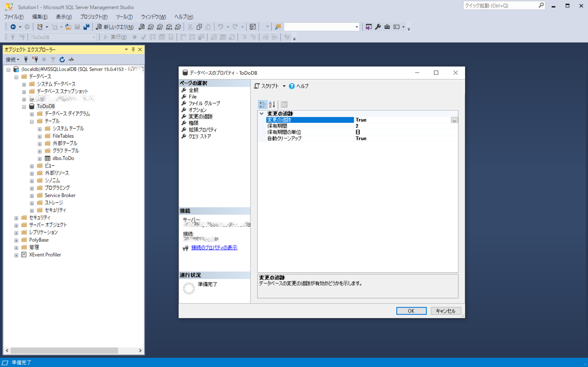Image resolution: width=588 pixels, height=367 pixels.
Task: Click the toolbox icon in toolbar
Action: pyautogui.click(x=387, y=27)
